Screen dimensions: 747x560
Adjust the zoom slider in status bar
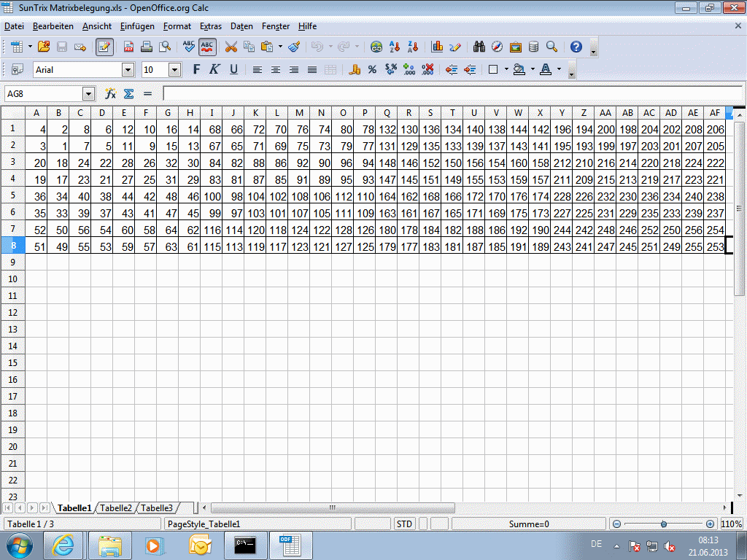[663, 524]
